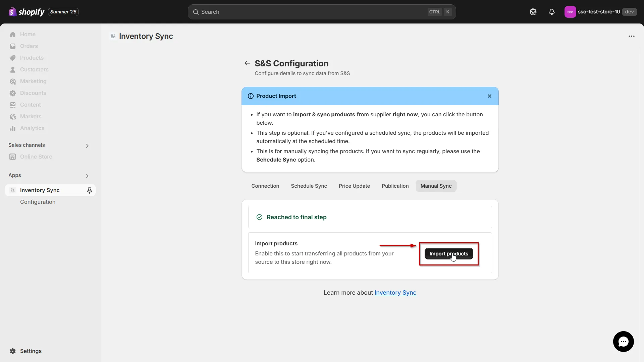Viewport: 644px width, 362px height.
Task: Go back with the left arrow
Action: point(247,63)
